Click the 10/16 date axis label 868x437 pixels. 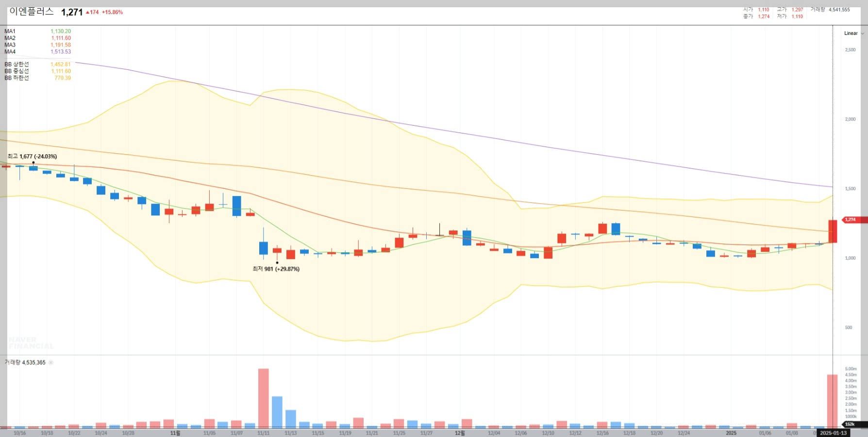pyautogui.click(x=20, y=433)
